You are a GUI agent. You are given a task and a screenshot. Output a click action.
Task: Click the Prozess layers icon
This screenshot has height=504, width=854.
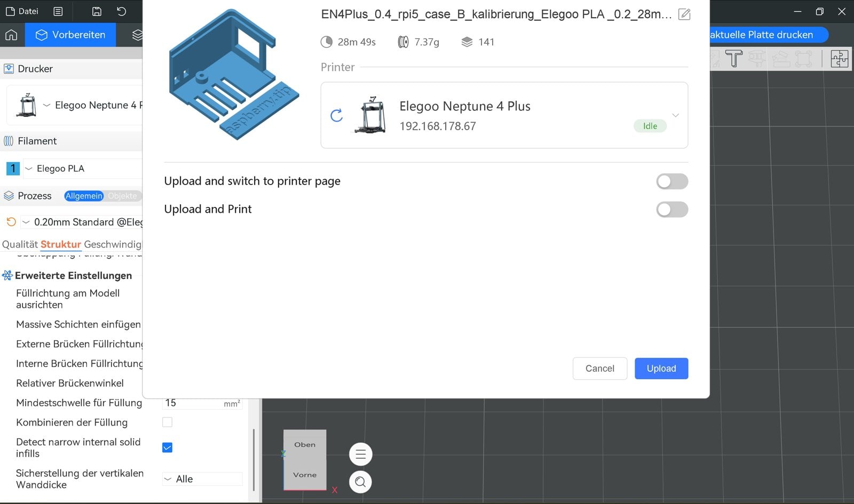(x=9, y=196)
